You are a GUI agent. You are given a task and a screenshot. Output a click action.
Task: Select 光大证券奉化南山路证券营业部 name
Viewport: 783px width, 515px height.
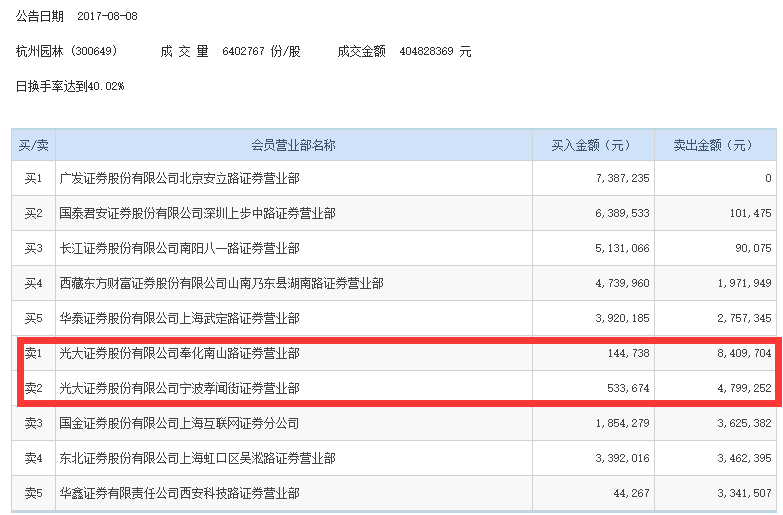pos(180,353)
